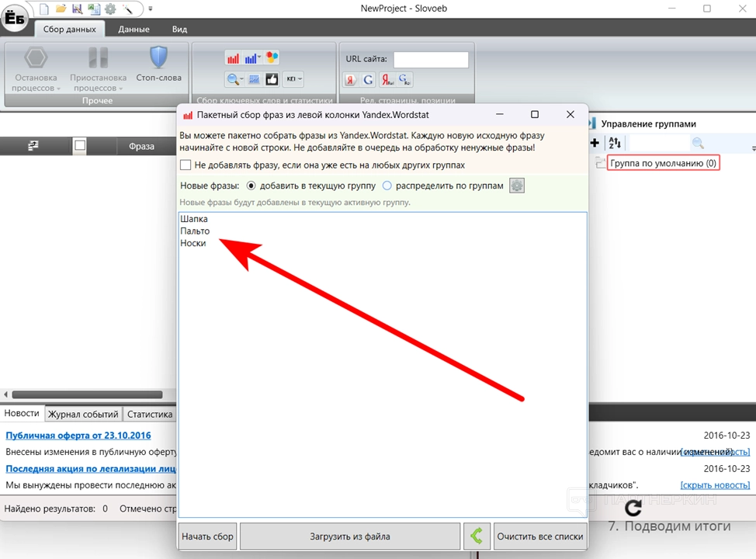Click the colored hexagons icon in ribbon
This screenshot has width=756, height=559.
(x=272, y=57)
